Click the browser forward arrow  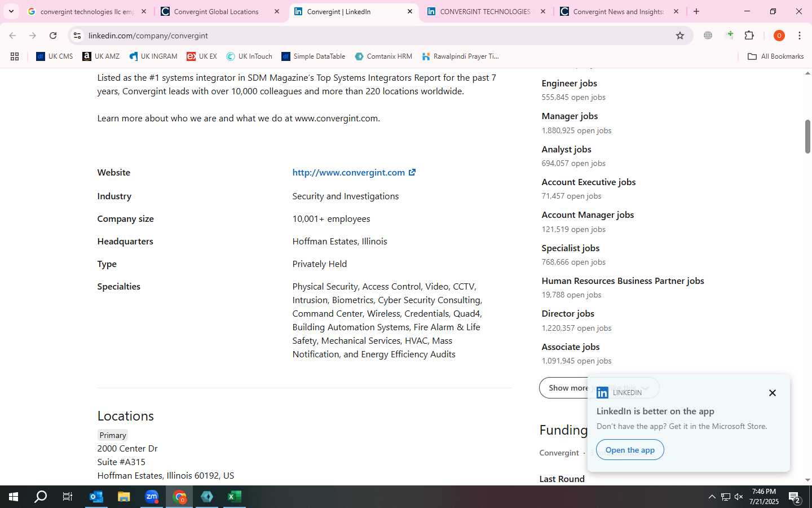pos(33,36)
